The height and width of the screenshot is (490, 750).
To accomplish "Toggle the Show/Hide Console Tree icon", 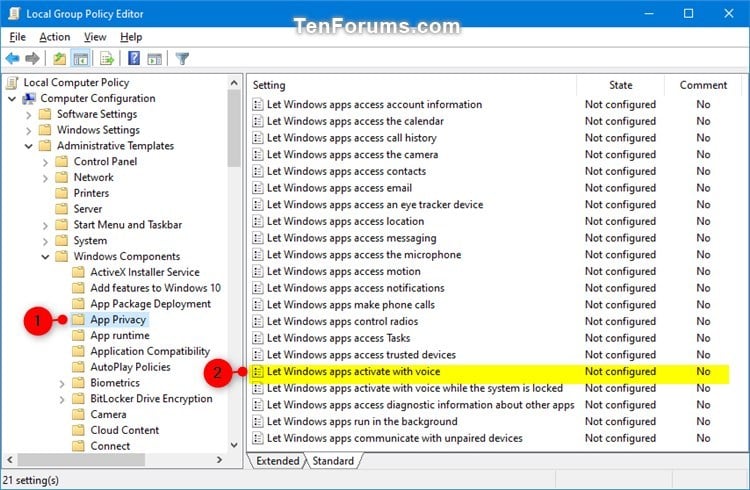I will tap(80, 59).
